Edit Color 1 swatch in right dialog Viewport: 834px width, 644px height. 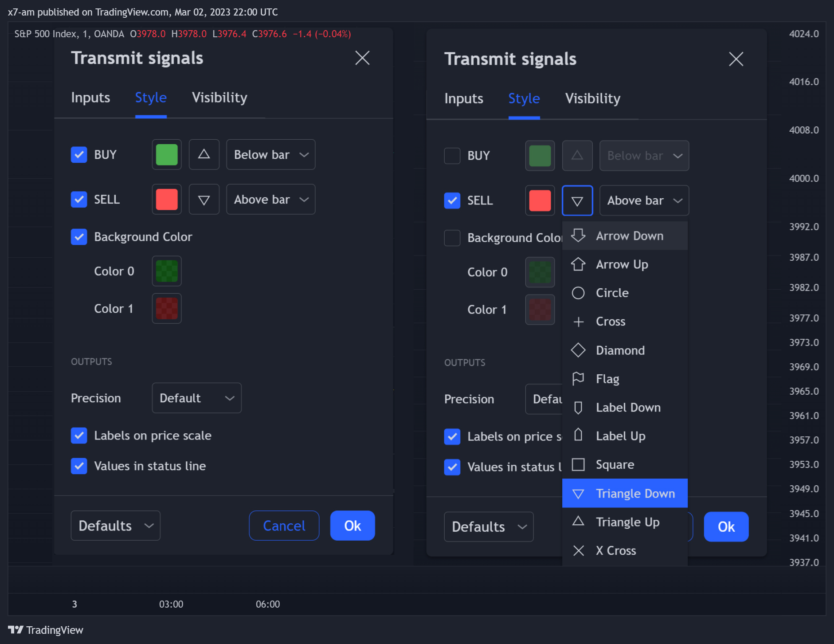click(540, 309)
